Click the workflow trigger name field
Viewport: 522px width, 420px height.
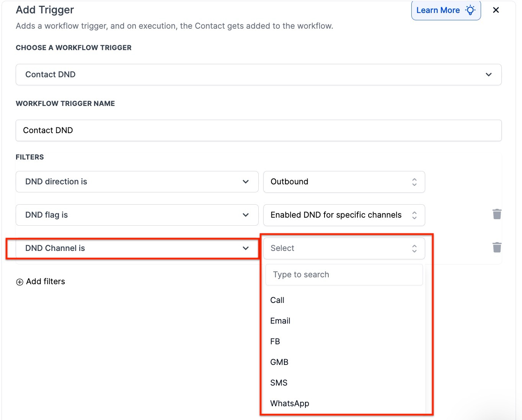(x=258, y=130)
